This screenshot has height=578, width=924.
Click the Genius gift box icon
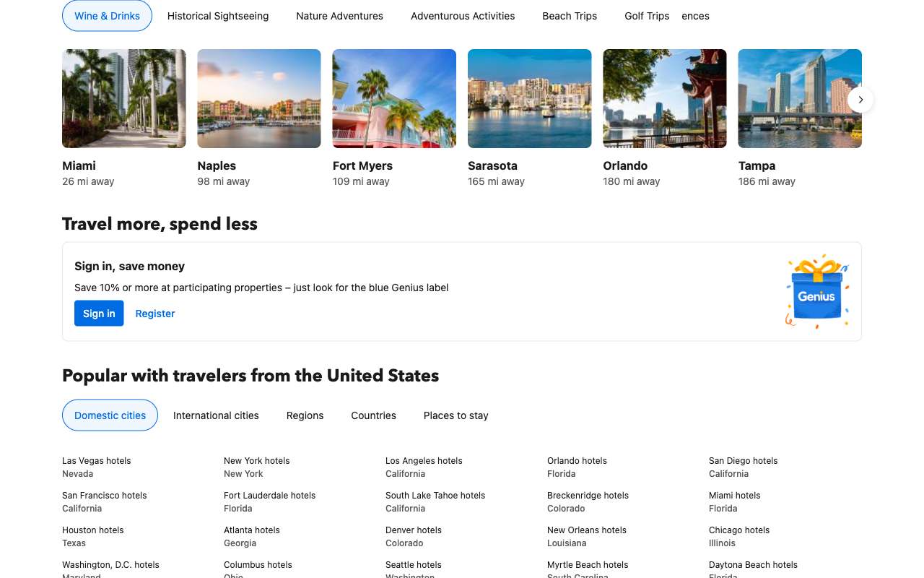click(x=817, y=291)
